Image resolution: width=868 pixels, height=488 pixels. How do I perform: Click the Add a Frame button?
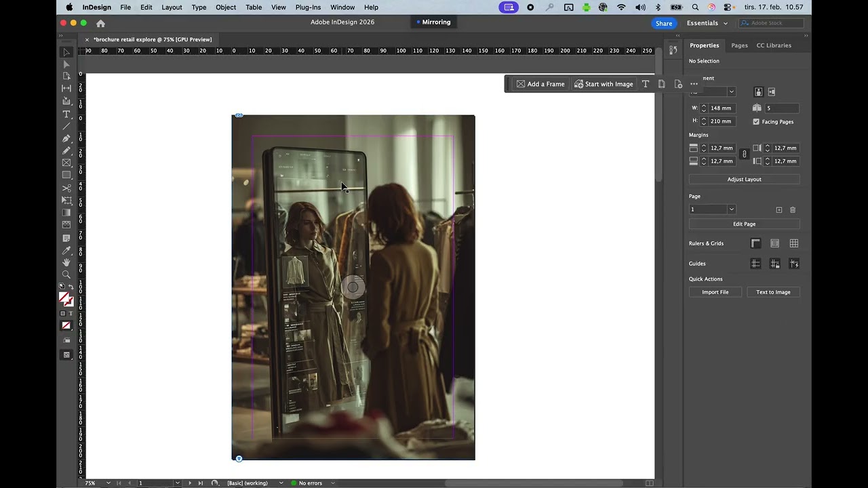(540, 84)
